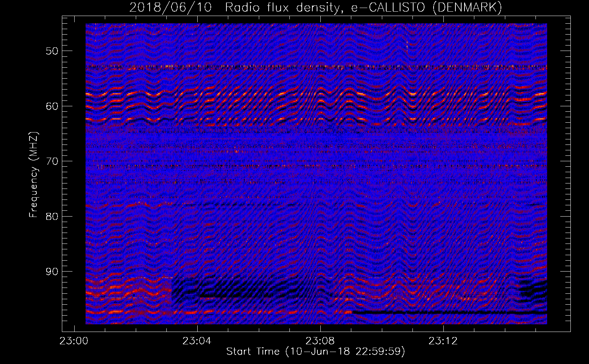Click the "50" frequency tick label
Screen dimensions: 589x364
(52, 51)
